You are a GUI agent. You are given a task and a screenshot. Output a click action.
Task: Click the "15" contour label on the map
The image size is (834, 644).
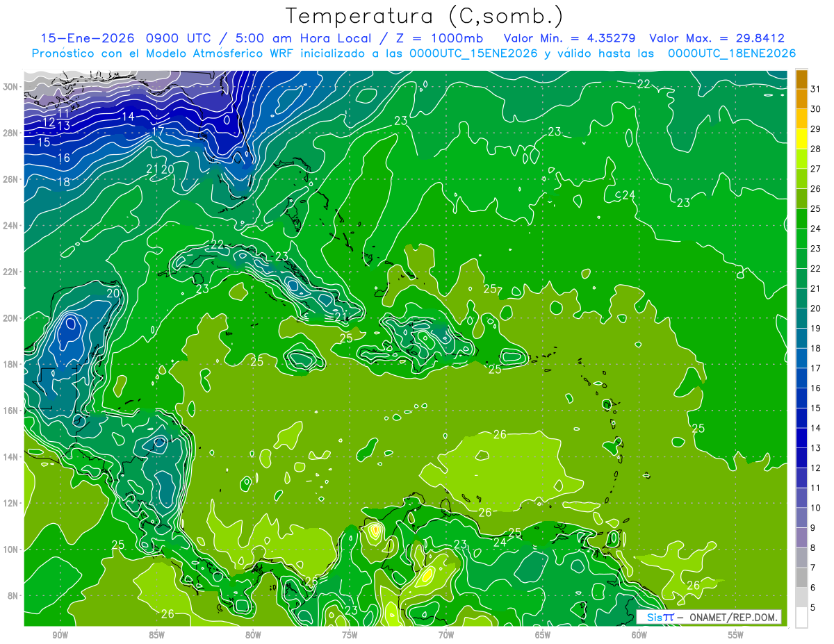[x=44, y=142]
